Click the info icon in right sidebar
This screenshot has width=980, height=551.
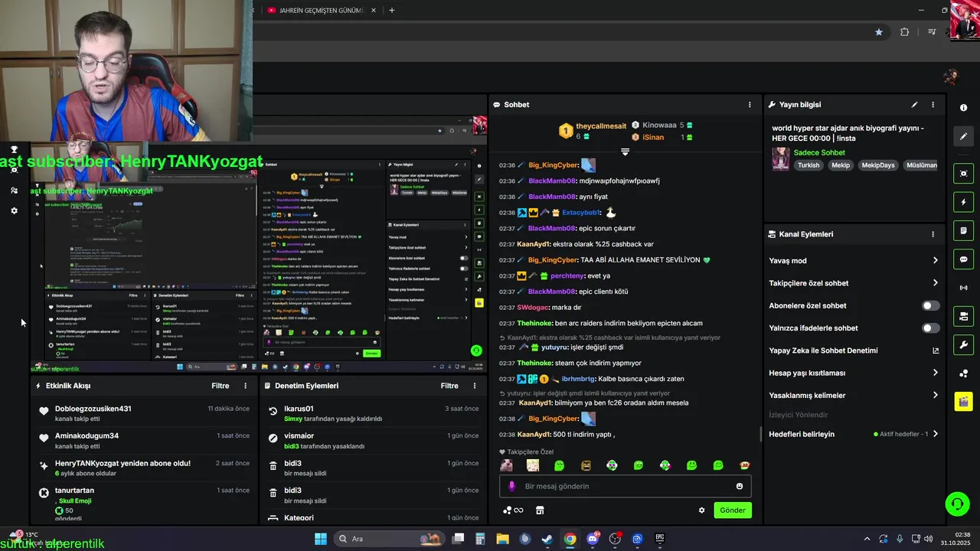(x=963, y=108)
